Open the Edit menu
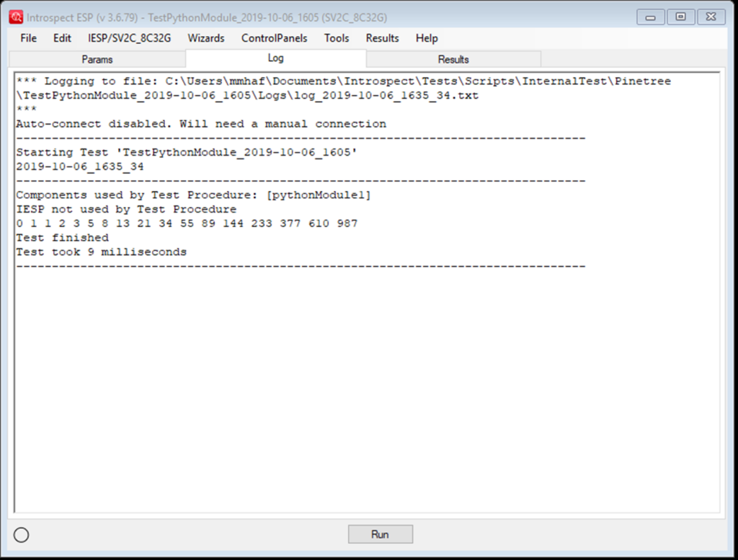This screenshot has width=738, height=560. pos(62,38)
